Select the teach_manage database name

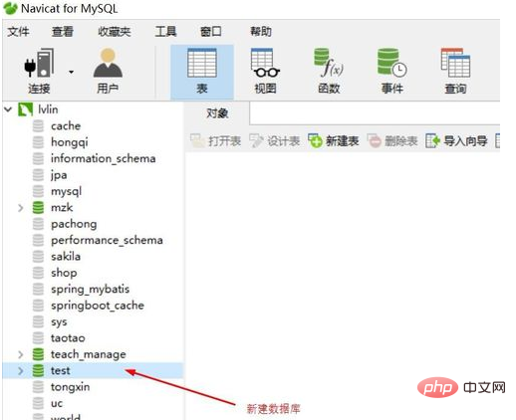click(89, 354)
